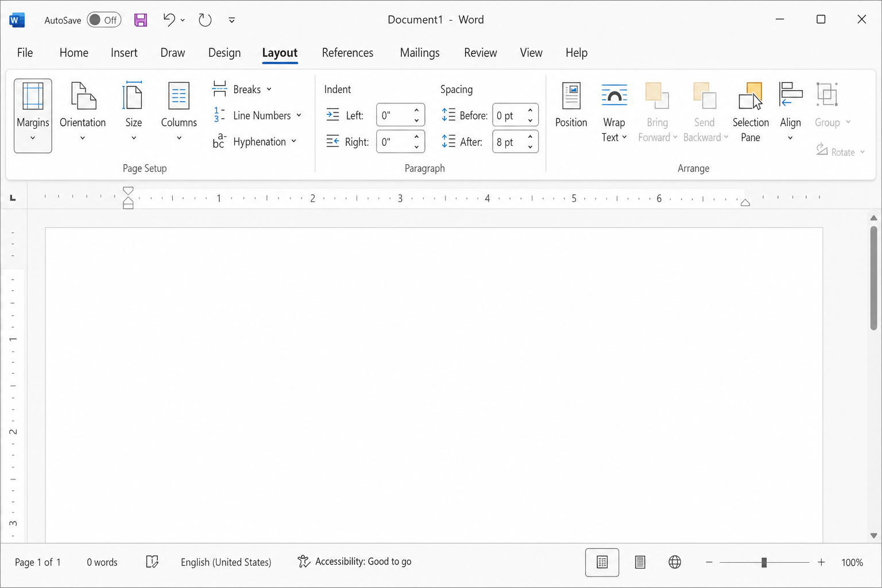Switch to Web Layout view
Screen dimensions: 882x588
coord(675,562)
